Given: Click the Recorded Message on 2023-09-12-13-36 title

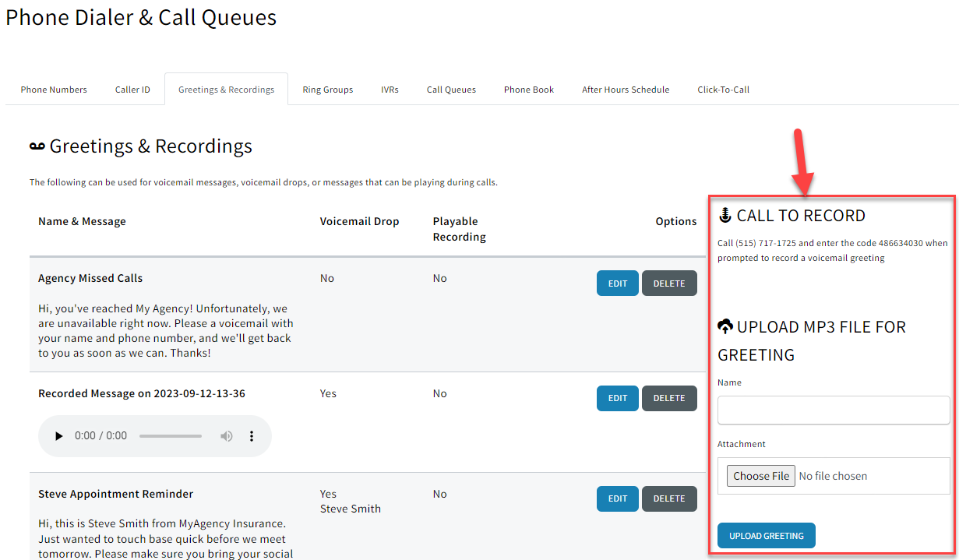Looking at the screenshot, I should (x=142, y=393).
